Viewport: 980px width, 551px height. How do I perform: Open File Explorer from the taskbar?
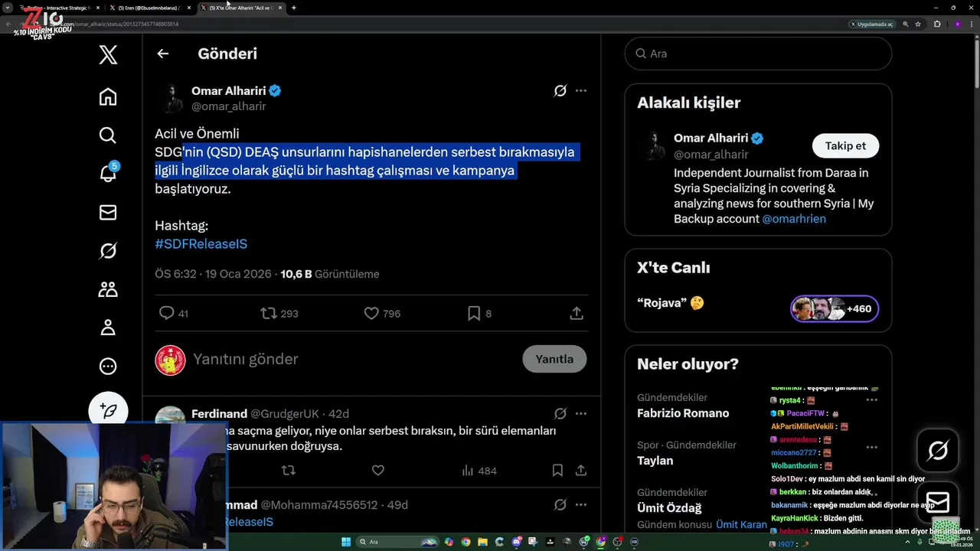482,542
